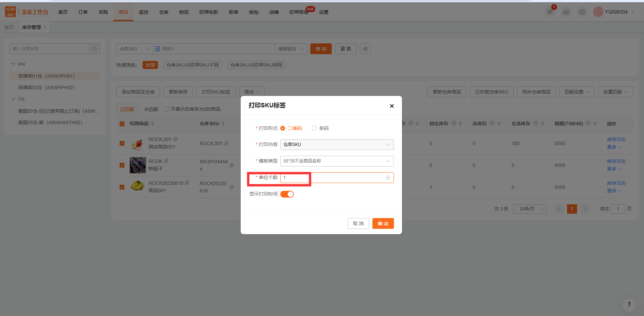
Task: Click the 锁定库存 help icon
Action: 453,123
